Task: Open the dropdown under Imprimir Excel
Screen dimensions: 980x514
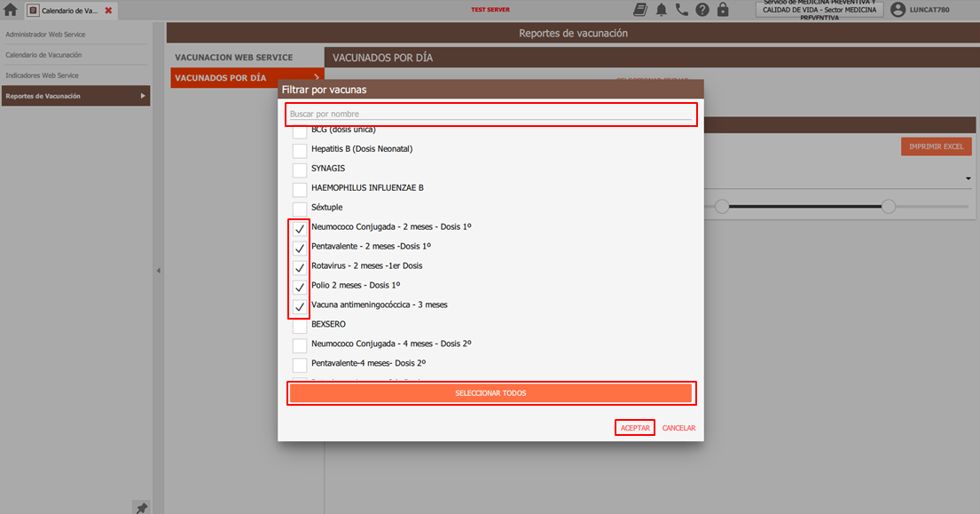Action: [968, 178]
